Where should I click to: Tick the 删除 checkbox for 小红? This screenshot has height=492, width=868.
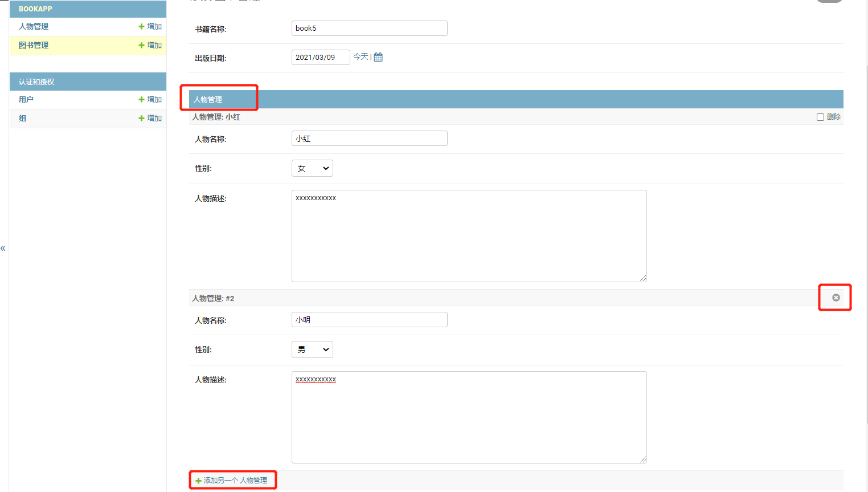click(x=820, y=117)
